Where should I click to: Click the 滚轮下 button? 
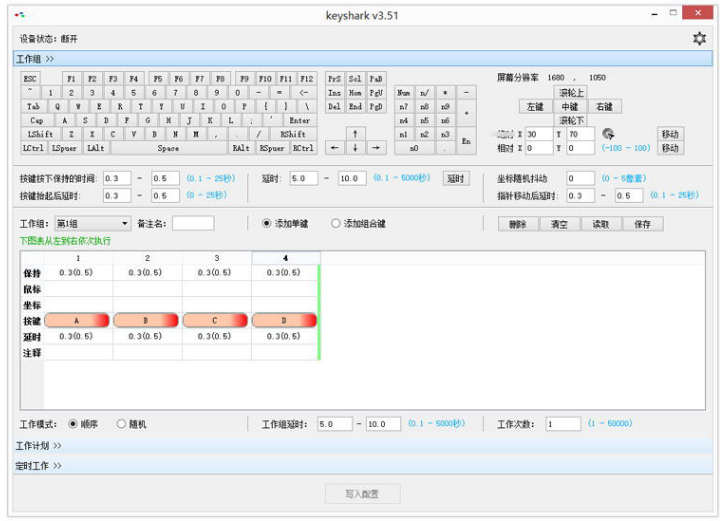pyautogui.click(x=571, y=120)
